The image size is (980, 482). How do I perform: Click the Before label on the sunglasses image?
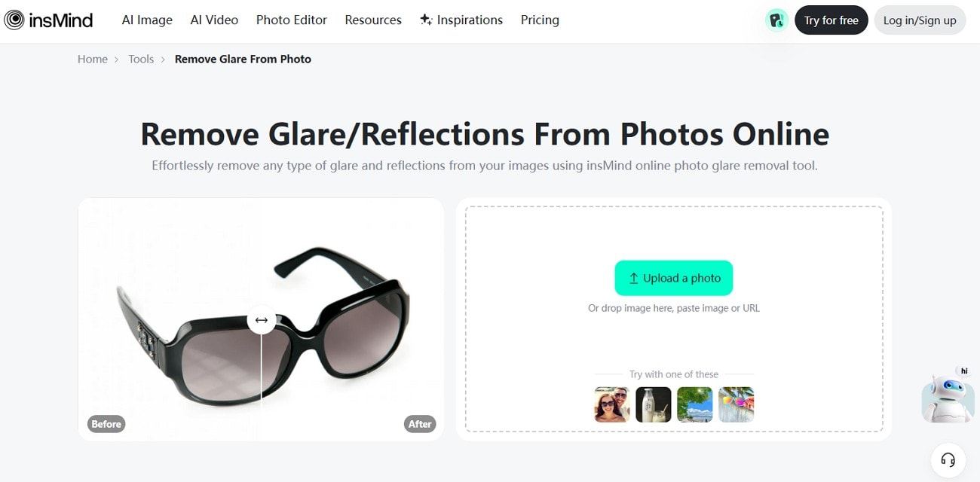point(106,423)
